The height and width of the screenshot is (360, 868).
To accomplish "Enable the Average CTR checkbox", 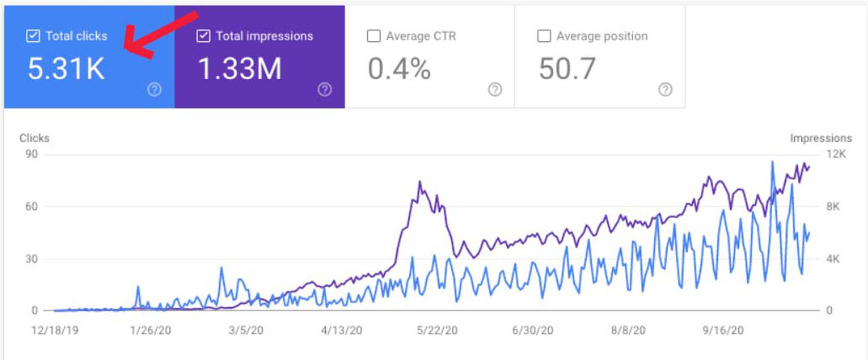I will point(374,36).
